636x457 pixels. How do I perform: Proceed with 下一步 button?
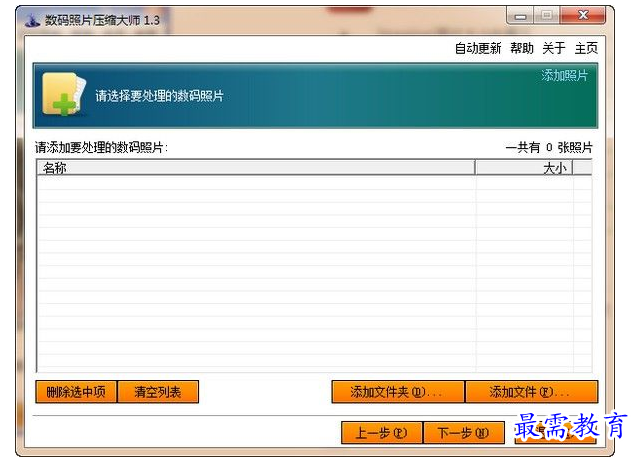(x=464, y=433)
